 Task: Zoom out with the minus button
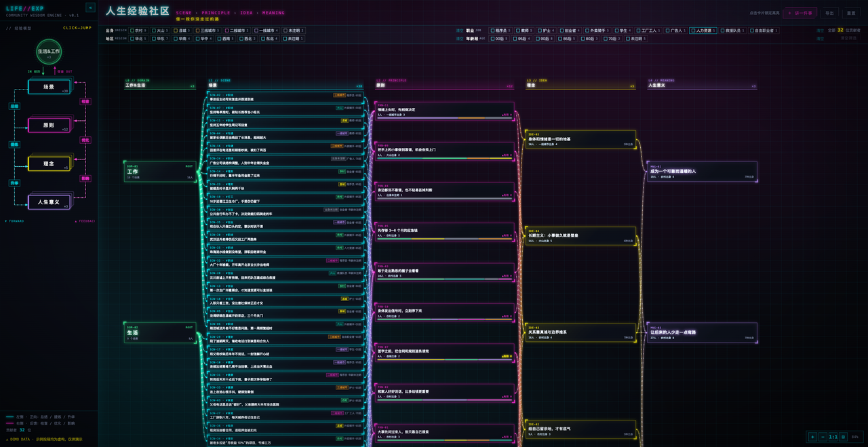coord(823,437)
